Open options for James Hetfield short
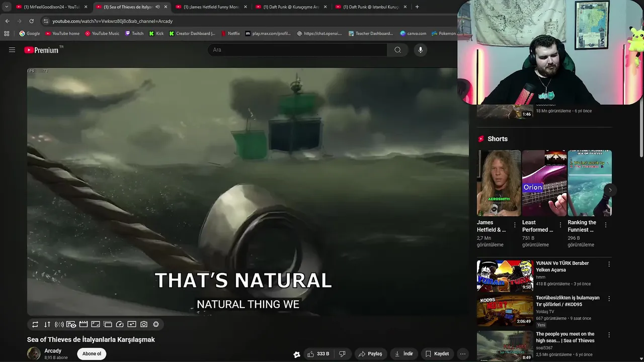 point(515,225)
